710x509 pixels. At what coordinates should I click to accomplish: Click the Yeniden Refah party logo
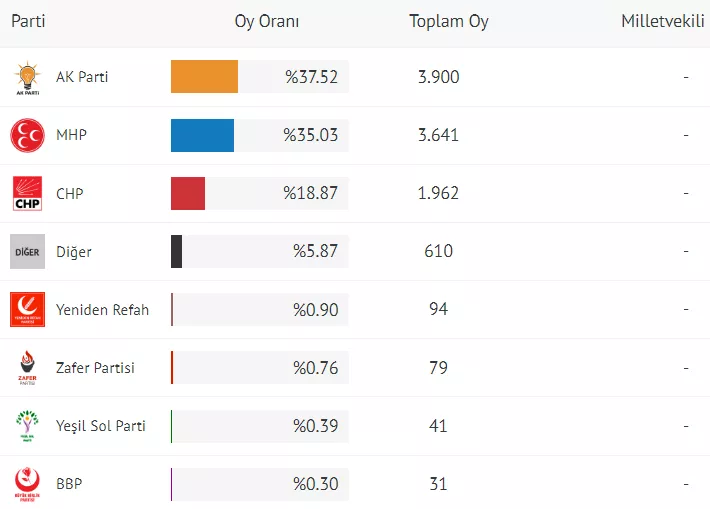point(27,309)
